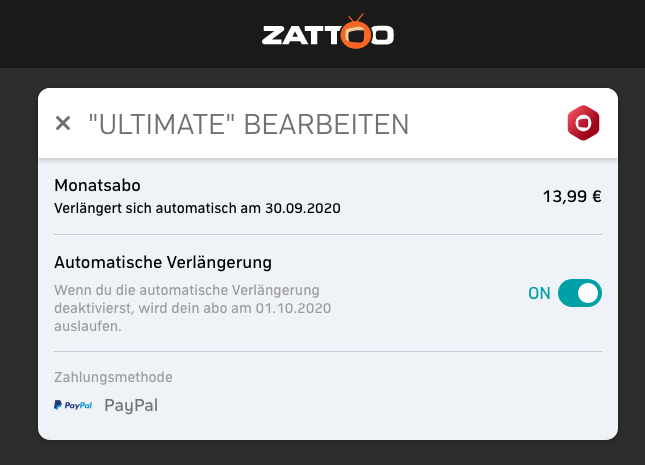This screenshot has width=645, height=465.
Task: Click the PayPal logo icon
Action: pyautogui.click(x=73, y=405)
